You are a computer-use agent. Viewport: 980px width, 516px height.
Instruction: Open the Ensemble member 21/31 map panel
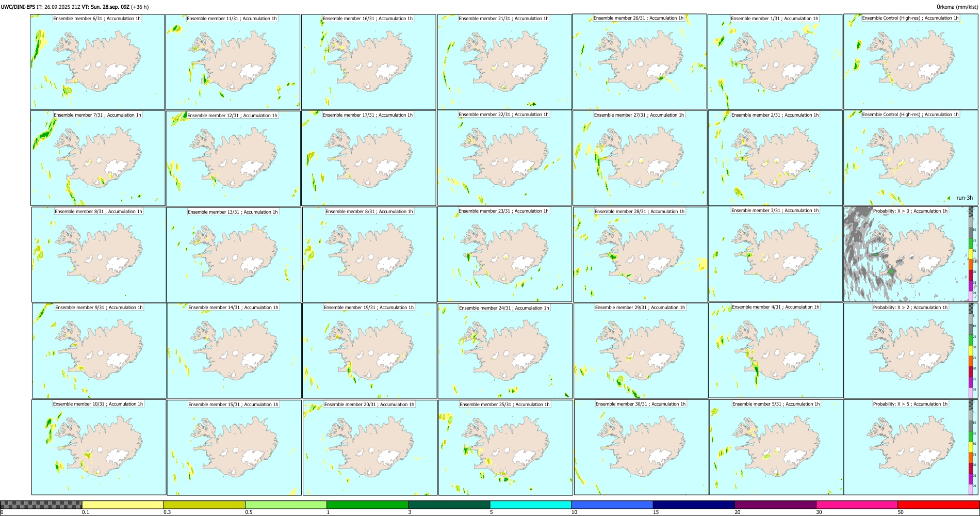click(504, 62)
